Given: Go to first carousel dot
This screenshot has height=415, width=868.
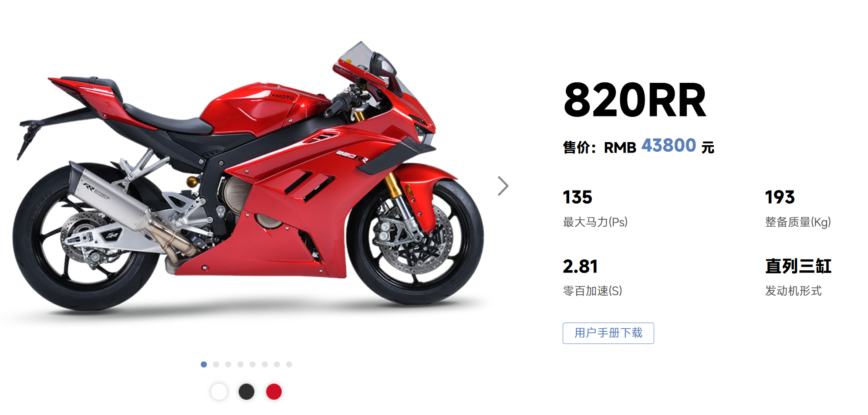Looking at the screenshot, I should tap(204, 364).
